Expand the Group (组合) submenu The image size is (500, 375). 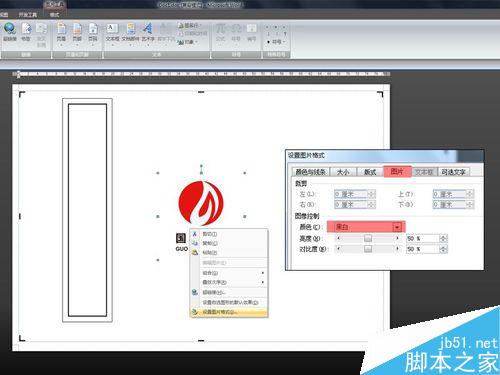[229, 273]
